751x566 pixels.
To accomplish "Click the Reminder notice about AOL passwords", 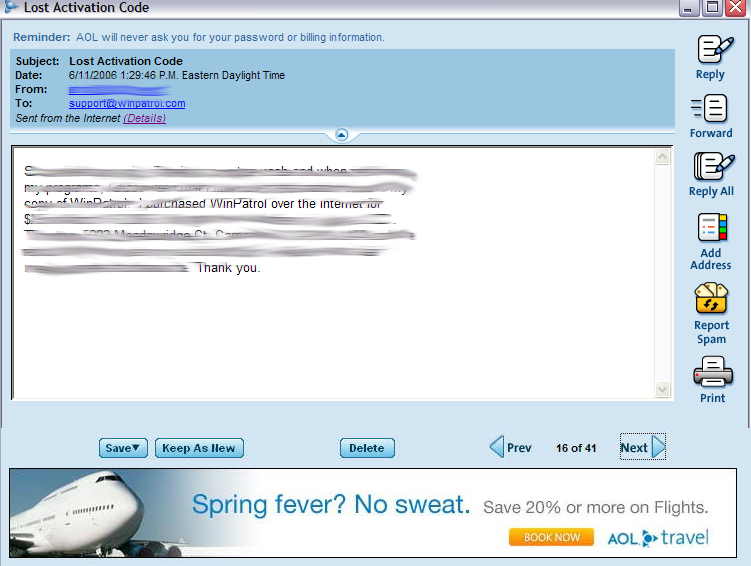I will pyautogui.click(x=198, y=37).
